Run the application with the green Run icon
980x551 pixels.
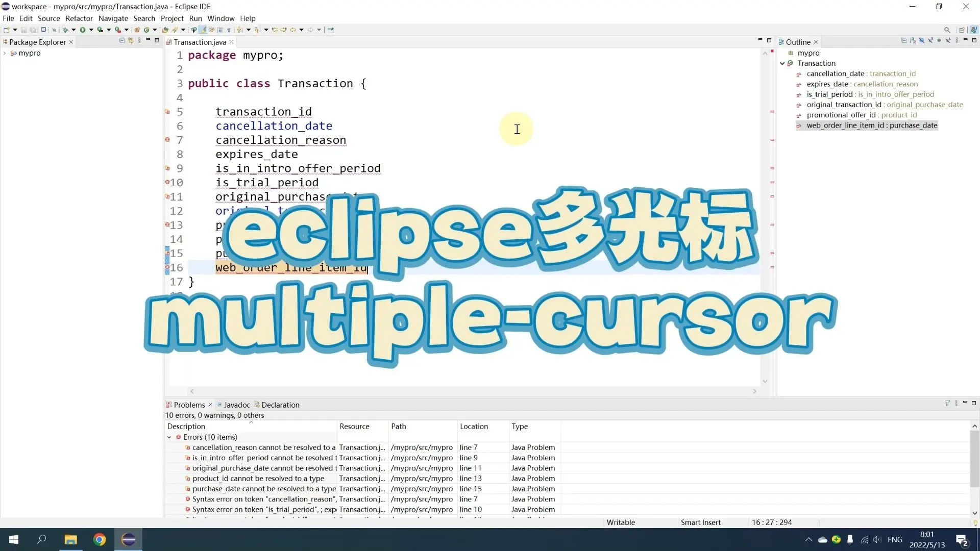[82, 30]
